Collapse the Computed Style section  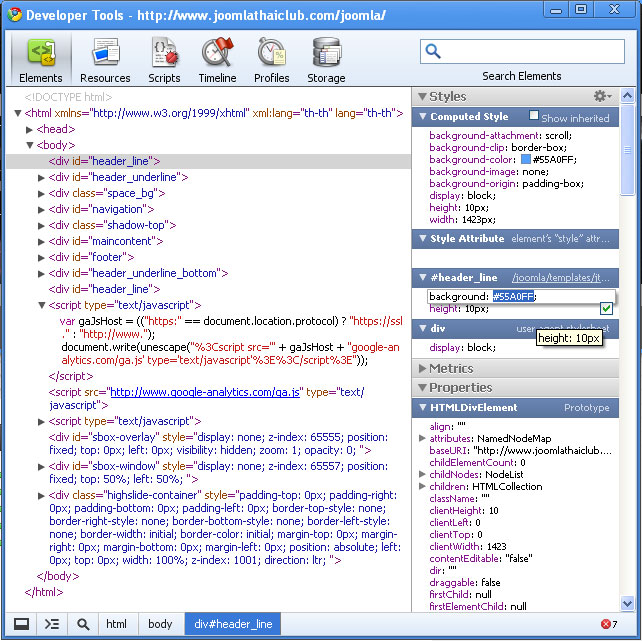423,116
